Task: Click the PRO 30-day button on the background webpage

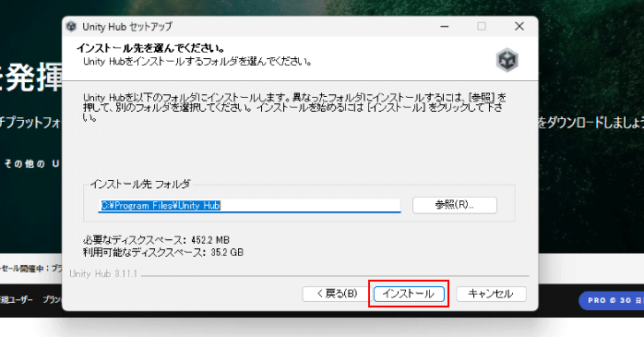Action: [x=612, y=301]
